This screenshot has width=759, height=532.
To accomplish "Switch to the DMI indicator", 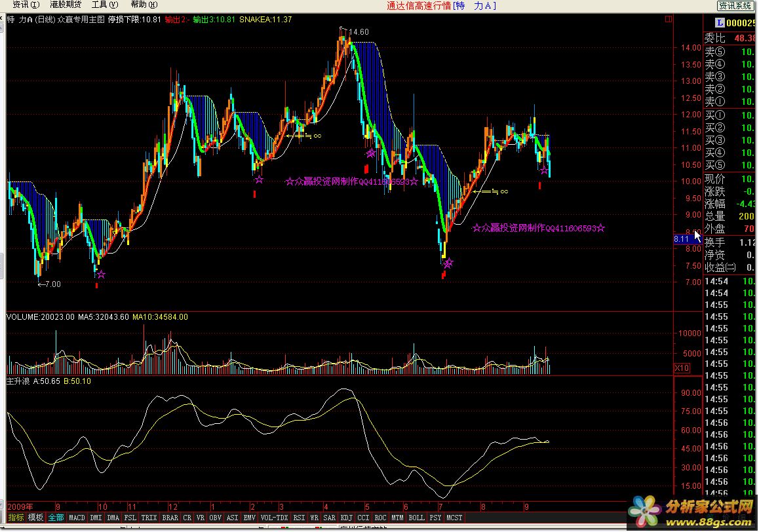I will [x=96, y=518].
